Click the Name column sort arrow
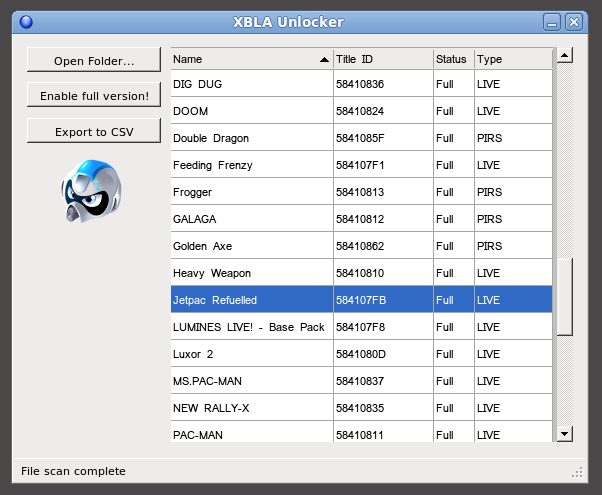The image size is (602, 495). (x=324, y=60)
